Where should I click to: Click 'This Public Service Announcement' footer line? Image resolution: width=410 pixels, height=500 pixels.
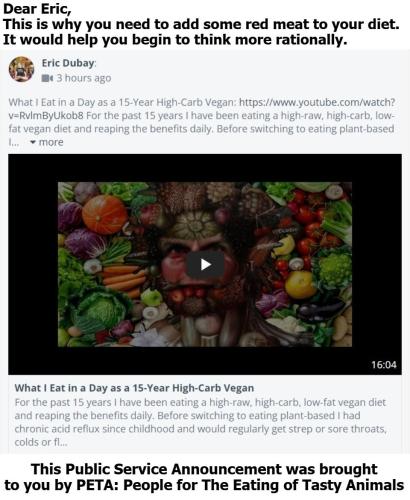(x=204, y=469)
